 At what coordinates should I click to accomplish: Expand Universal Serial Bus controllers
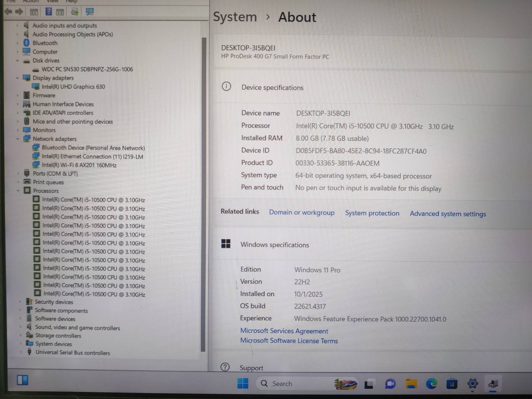(x=21, y=352)
